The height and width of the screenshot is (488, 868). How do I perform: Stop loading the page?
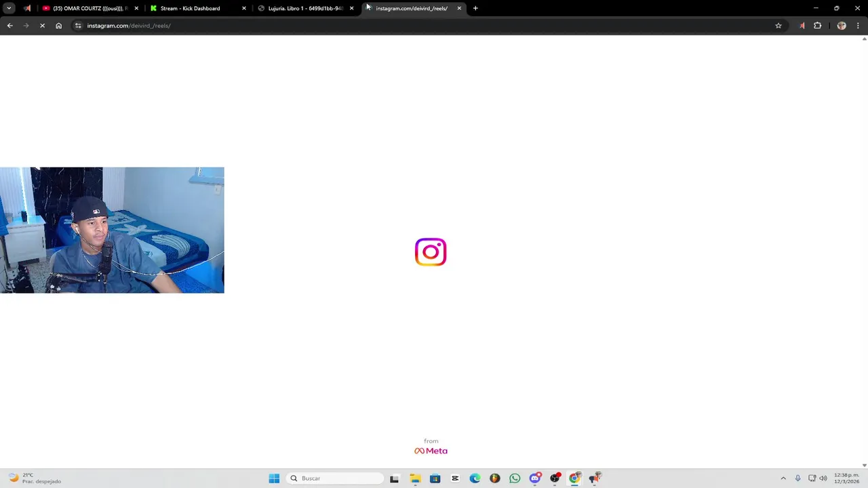[x=42, y=26]
